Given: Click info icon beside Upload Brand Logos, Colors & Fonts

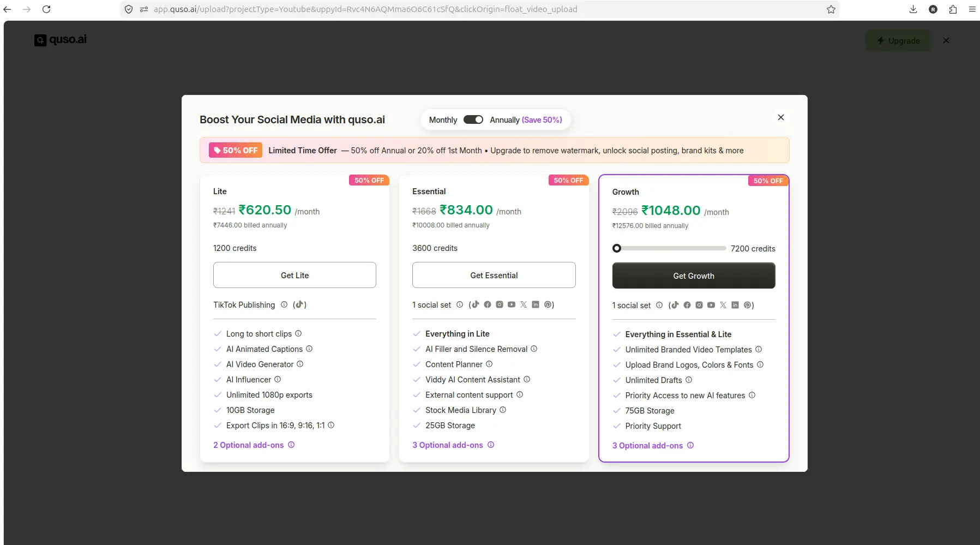Looking at the screenshot, I should pyautogui.click(x=760, y=364).
